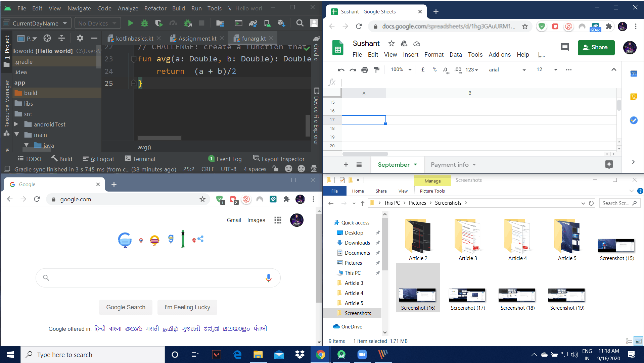The image size is (644, 363).
Task: Click Share in Google Sheets
Action: click(596, 47)
